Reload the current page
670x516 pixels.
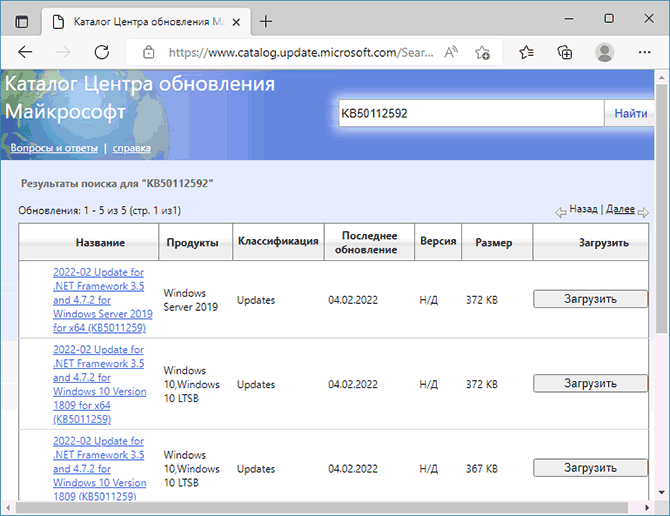(x=102, y=52)
